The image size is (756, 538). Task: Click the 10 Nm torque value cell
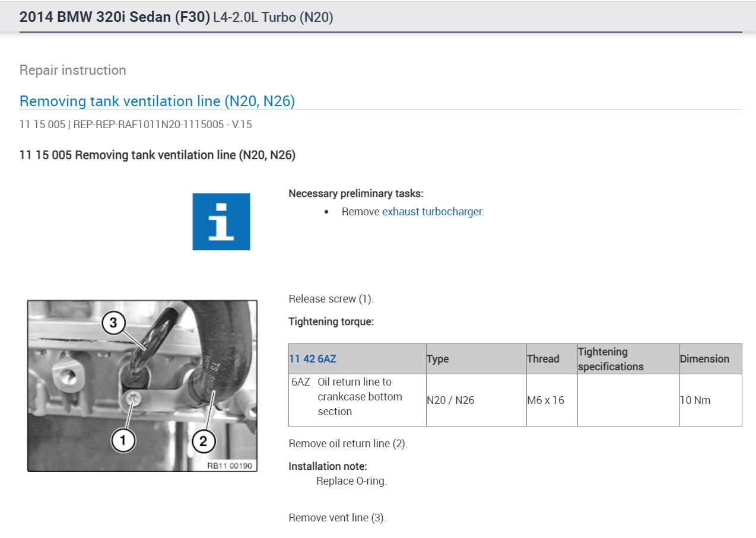point(711,400)
